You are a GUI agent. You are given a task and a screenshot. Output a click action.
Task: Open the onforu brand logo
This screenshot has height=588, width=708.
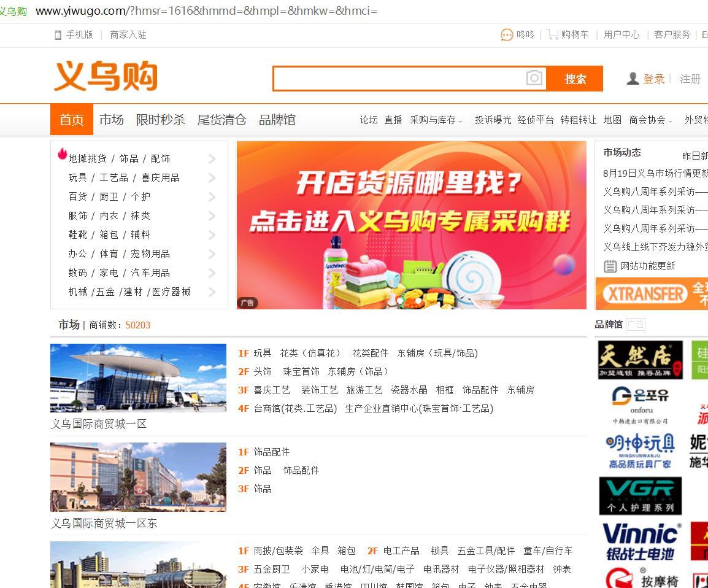[641, 404]
